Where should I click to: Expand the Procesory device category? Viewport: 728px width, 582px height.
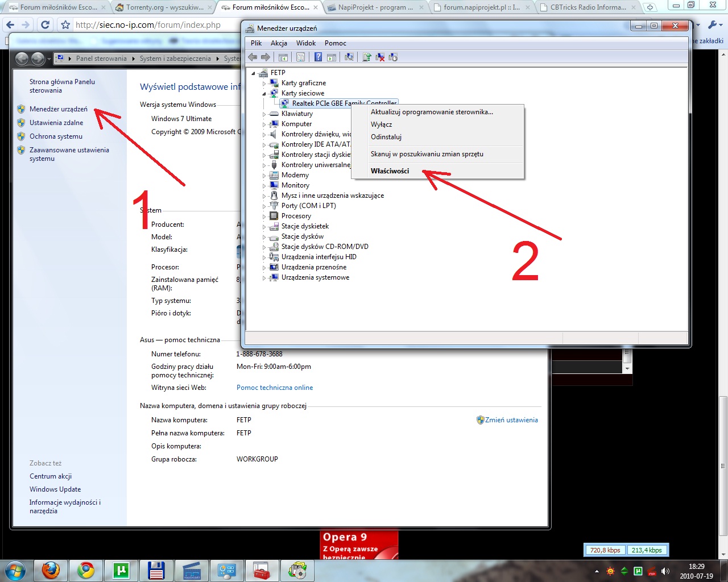coord(264,217)
